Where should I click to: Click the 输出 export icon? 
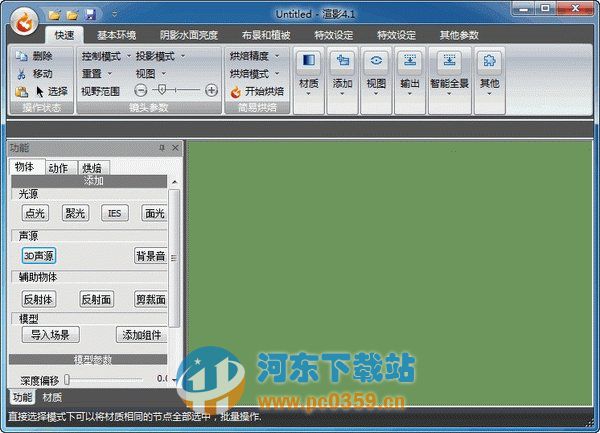click(410, 61)
